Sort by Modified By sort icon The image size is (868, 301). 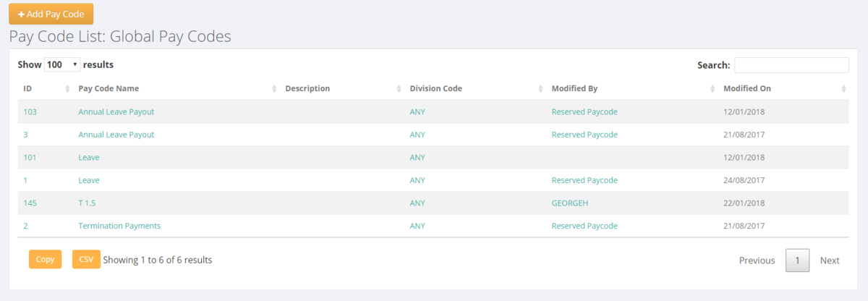pos(712,89)
